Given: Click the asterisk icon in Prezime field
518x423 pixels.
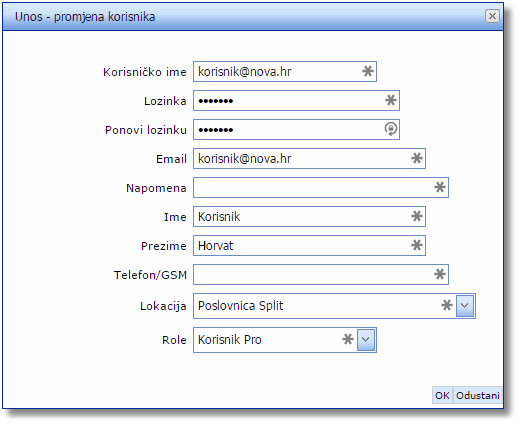Looking at the screenshot, I should 417,245.
